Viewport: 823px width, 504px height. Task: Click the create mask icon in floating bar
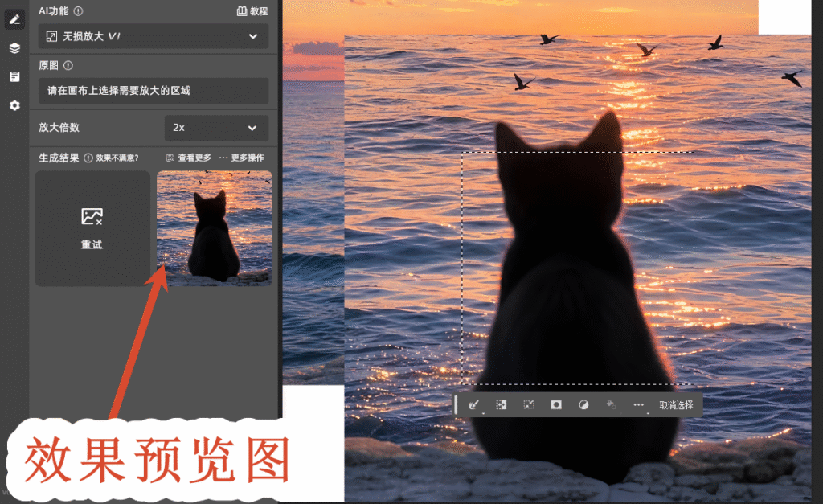[x=556, y=405]
